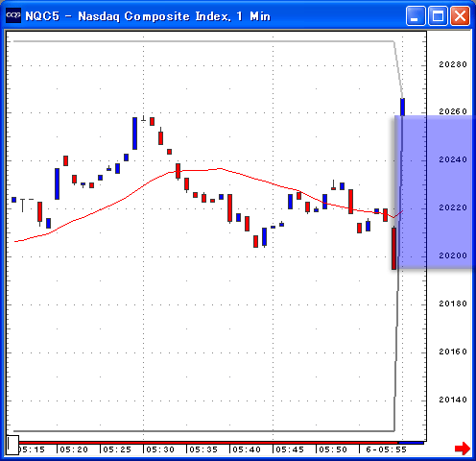Select the 20280 price label
476x461 pixels.
click(453, 64)
